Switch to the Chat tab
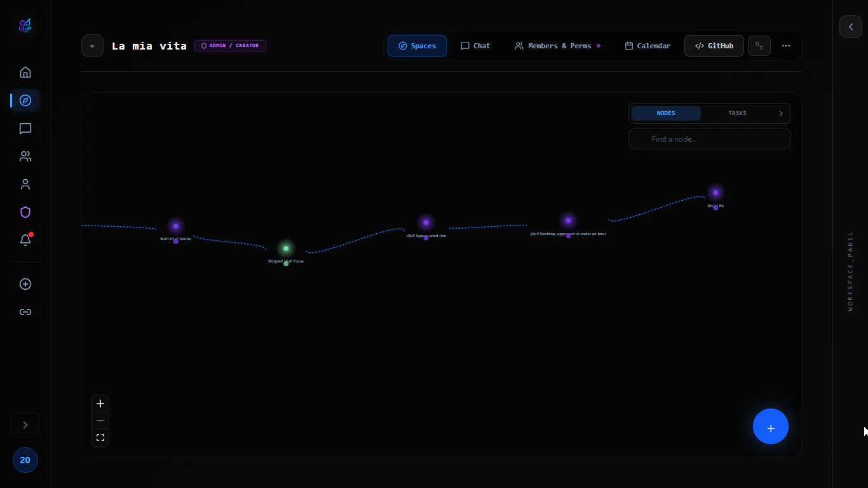Image resolution: width=868 pixels, height=488 pixels. click(475, 46)
